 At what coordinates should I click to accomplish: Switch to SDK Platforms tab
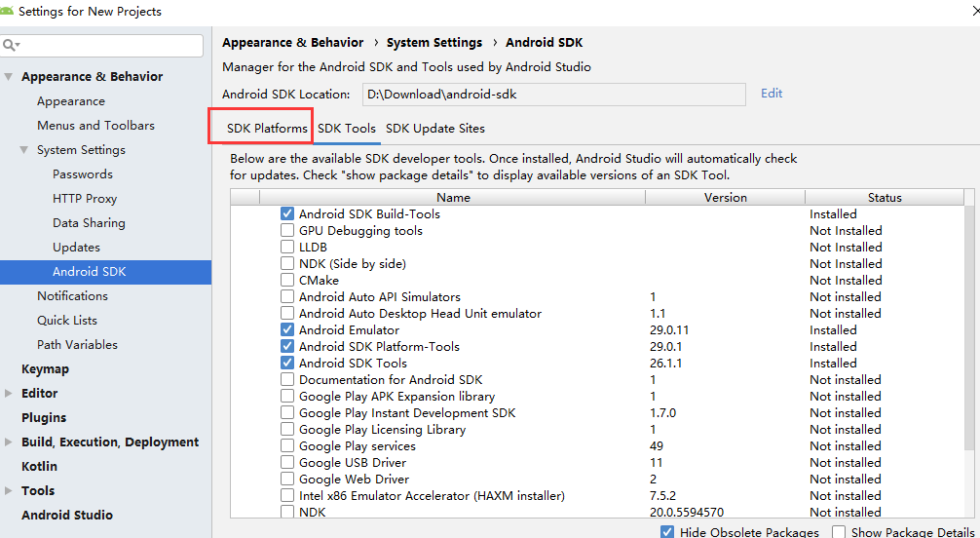point(268,129)
